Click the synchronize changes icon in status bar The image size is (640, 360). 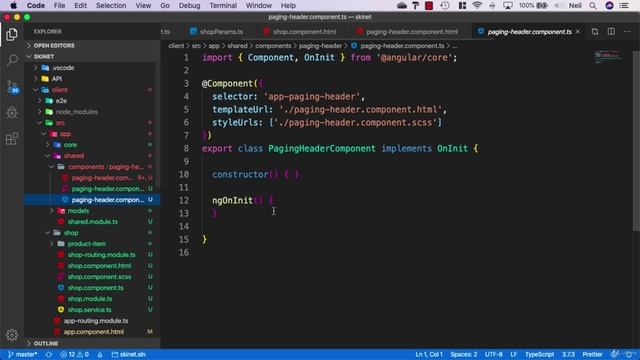pyautogui.click(x=48, y=354)
